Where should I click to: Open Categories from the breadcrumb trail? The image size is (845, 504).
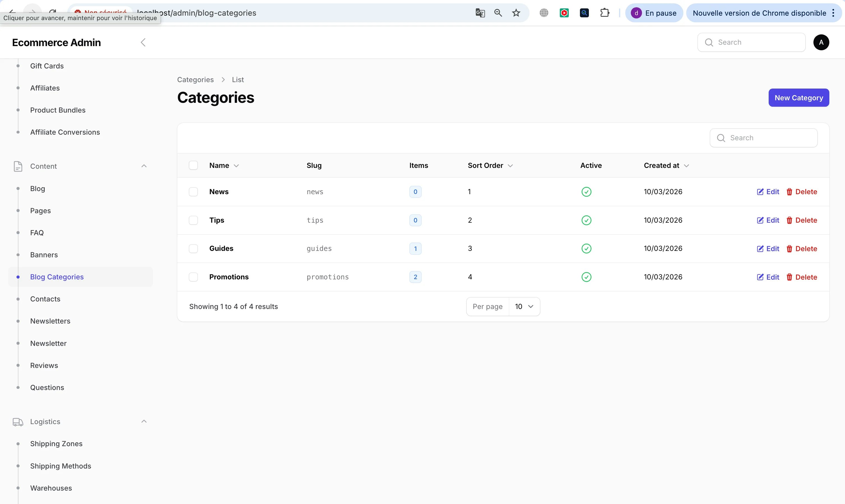click(x=195, y=79)
